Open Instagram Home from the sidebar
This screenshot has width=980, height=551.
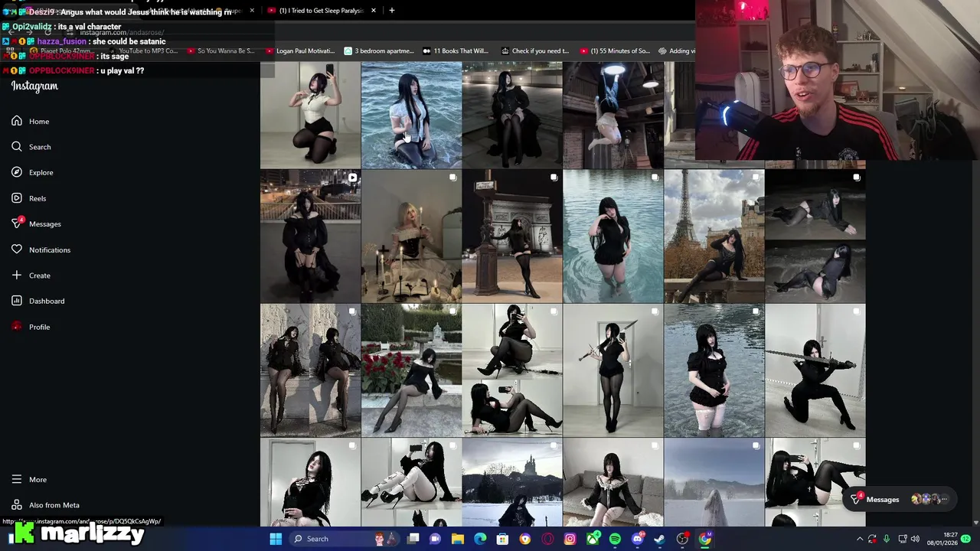click(31, 121)
